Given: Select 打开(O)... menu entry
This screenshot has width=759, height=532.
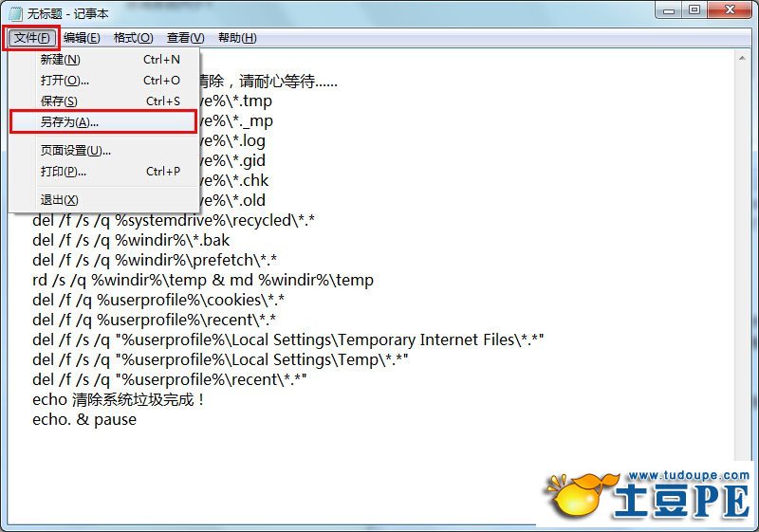Looking at the screenshot, I should 111,81.
